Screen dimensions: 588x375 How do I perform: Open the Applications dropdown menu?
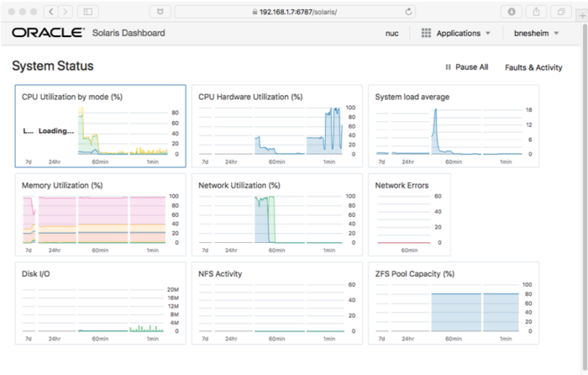tap(464, 33)
